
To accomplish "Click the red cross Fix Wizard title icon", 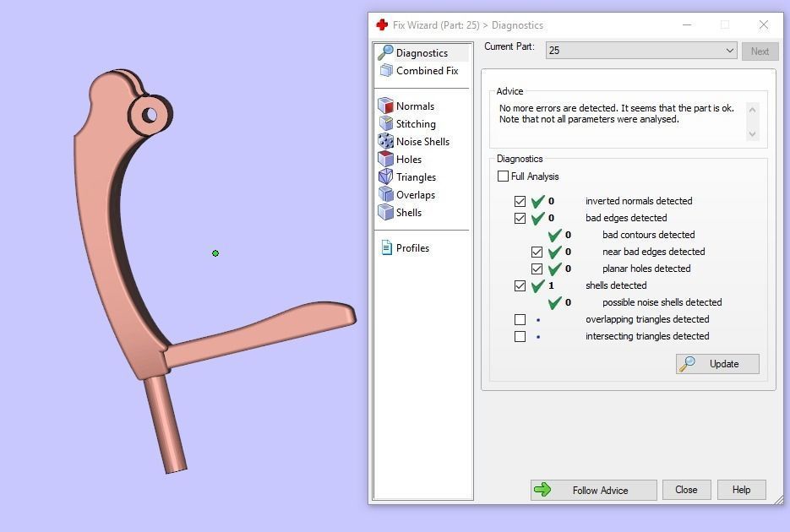I will [x=382, y=24].
